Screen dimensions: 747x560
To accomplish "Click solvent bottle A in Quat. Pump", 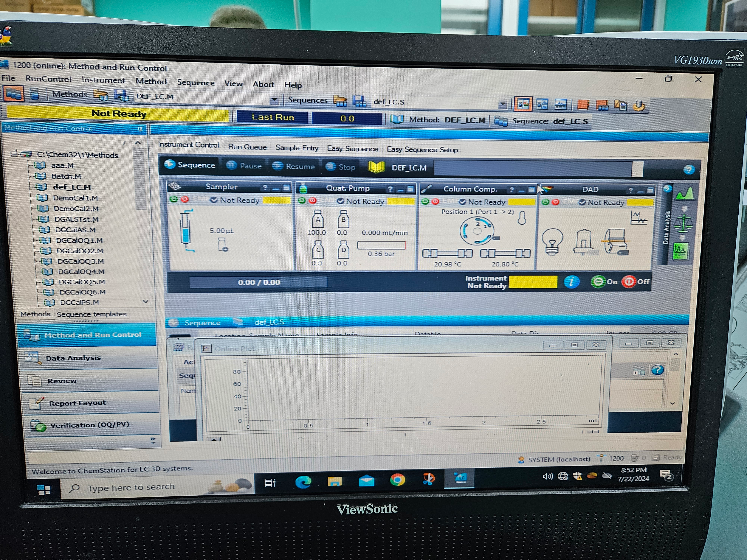I will pyautogui.click(x=317, y=220).
